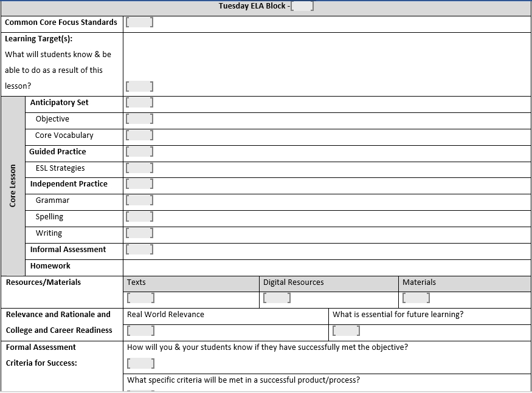Click the empty Homework content cell

click(x=327, y=268)
